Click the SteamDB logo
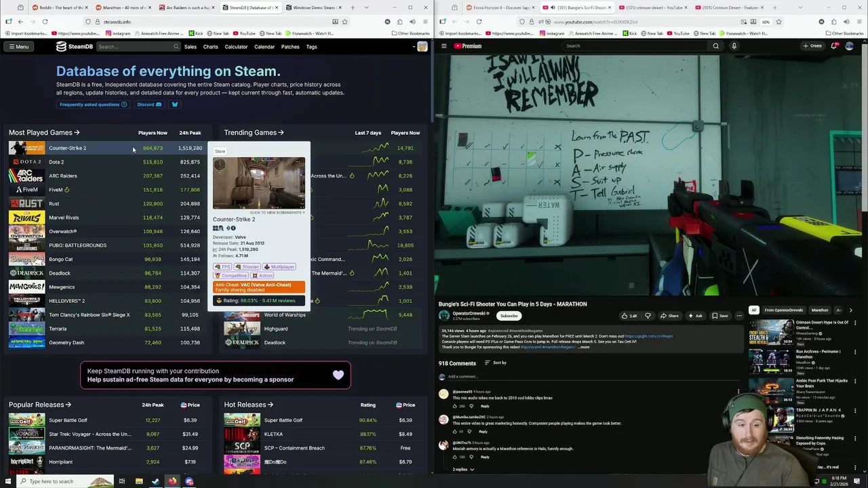Screen dimensions: 868x488 (x=75, y=47)
